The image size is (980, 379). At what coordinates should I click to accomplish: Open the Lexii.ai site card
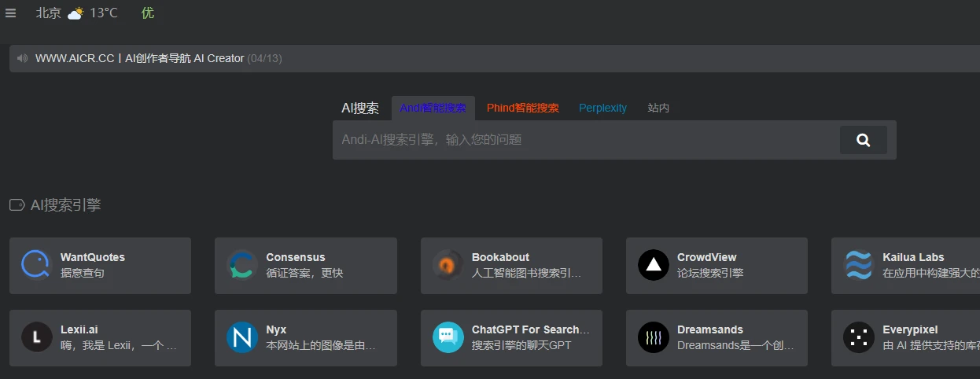coord(101,338)
